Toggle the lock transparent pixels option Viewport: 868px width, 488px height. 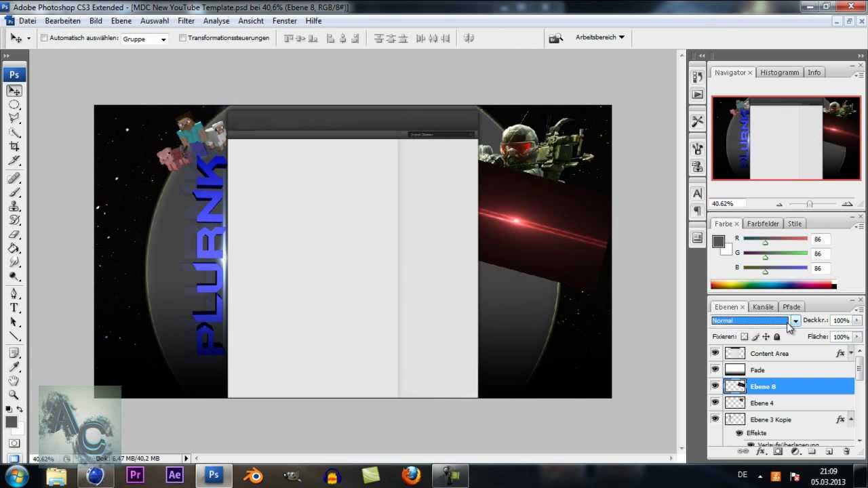[x=744, y=337]
